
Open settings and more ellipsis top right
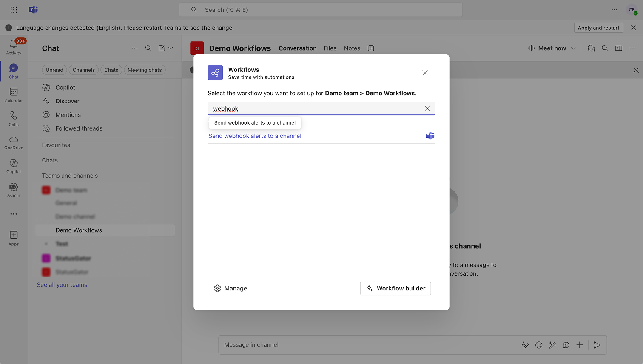tap(614, 9)
